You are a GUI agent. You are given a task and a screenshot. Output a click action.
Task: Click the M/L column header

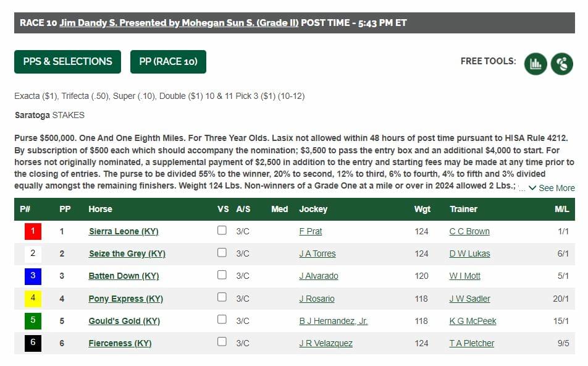(562, 209)
